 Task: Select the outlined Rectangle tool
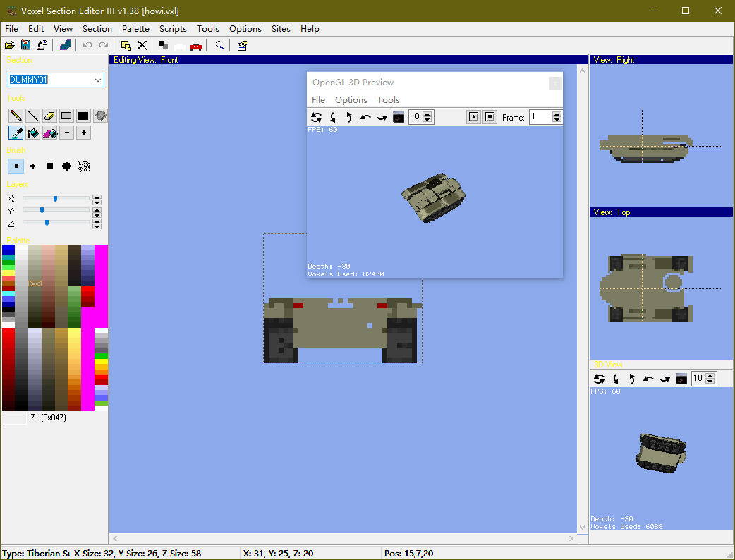coord(66,115)
